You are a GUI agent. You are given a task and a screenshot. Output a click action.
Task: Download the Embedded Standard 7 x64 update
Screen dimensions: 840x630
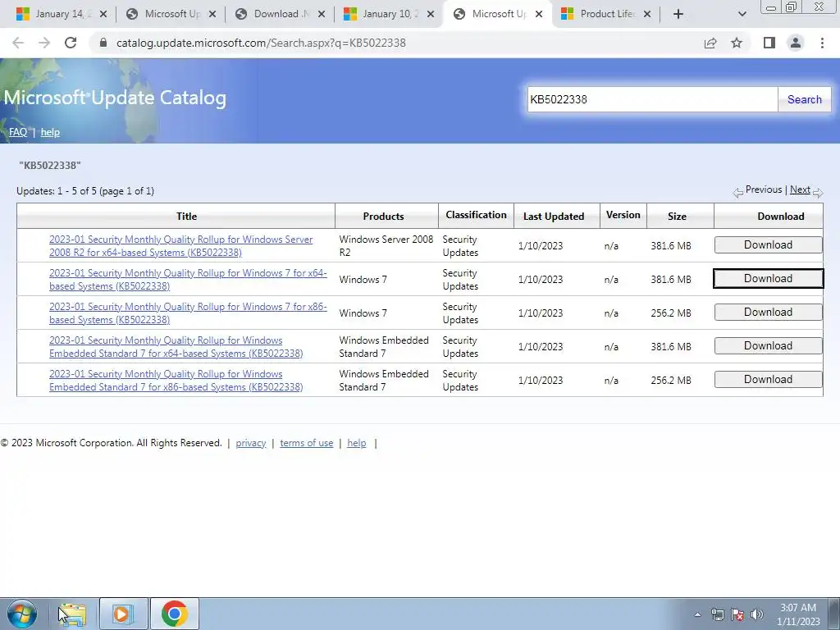(x=768, y=346)
